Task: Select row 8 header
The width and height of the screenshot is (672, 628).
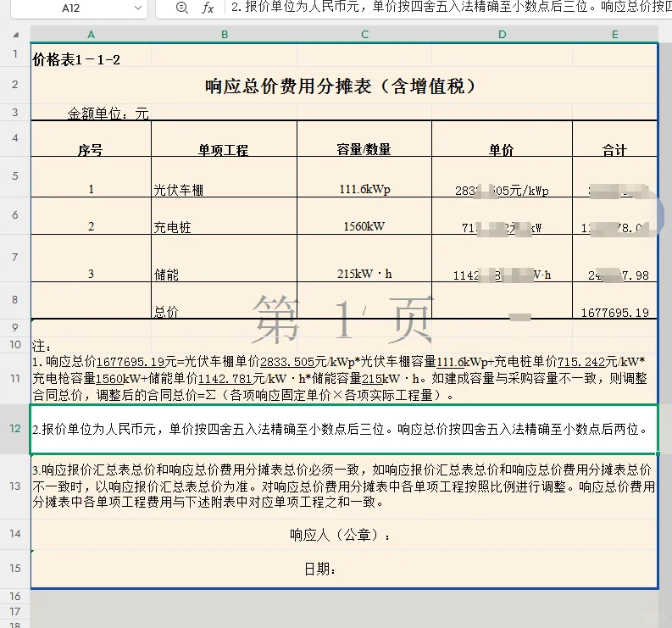Action: [15, 300]
